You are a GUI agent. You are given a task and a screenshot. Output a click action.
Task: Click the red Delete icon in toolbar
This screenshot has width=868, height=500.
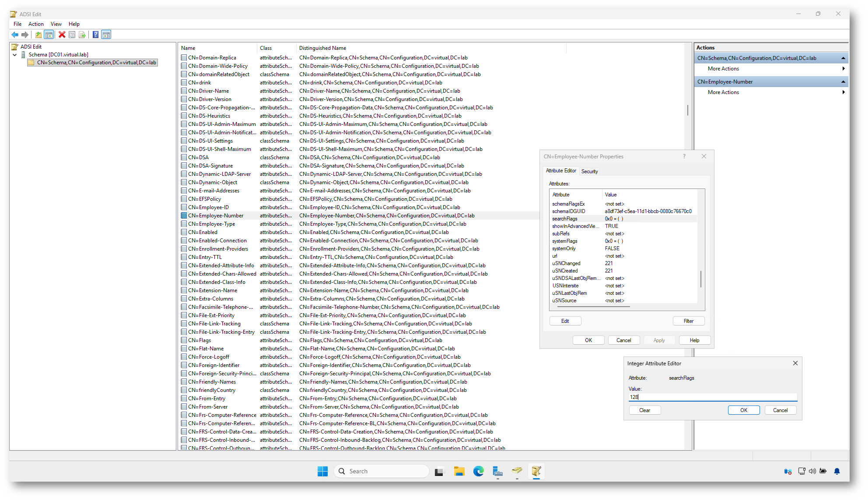(62, 35)
